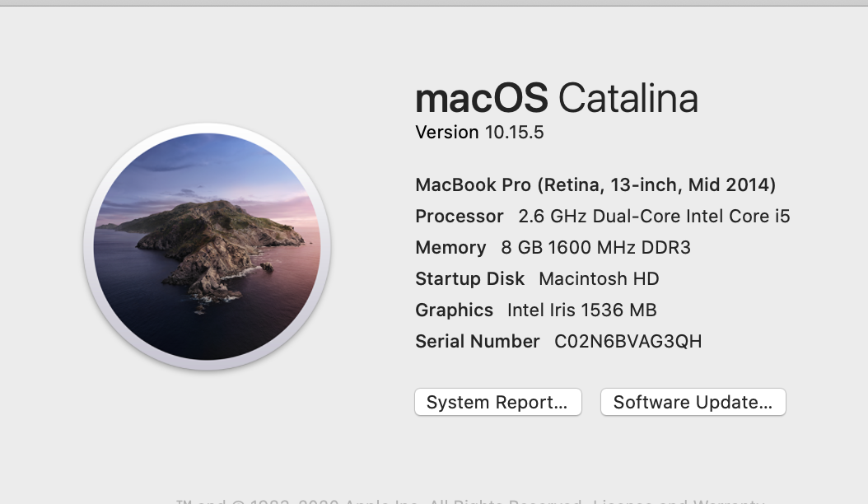This screenshot has width=868, height=504.
Task: Click the Version 10.15.5 text
Action: coord(479,132)
